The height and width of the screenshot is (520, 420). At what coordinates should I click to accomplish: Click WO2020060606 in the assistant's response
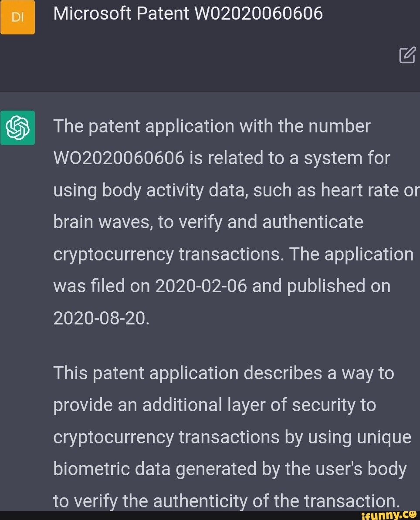(119, 158)
